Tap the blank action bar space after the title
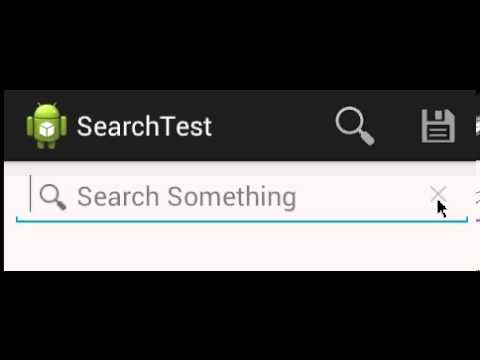 (273, 126)
